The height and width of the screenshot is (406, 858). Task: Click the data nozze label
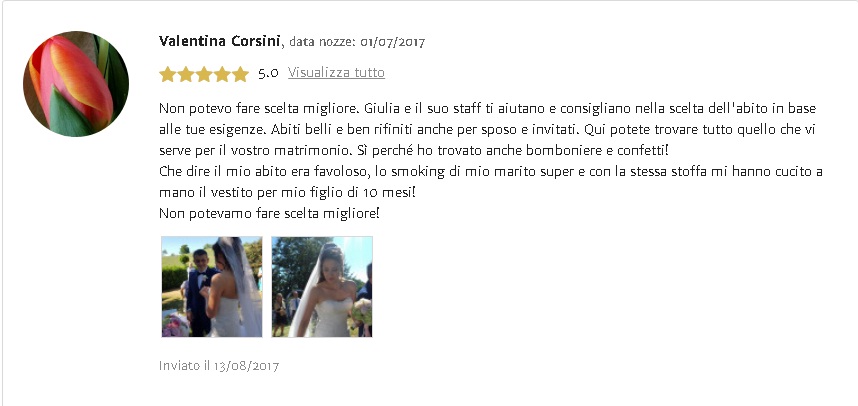322,42
